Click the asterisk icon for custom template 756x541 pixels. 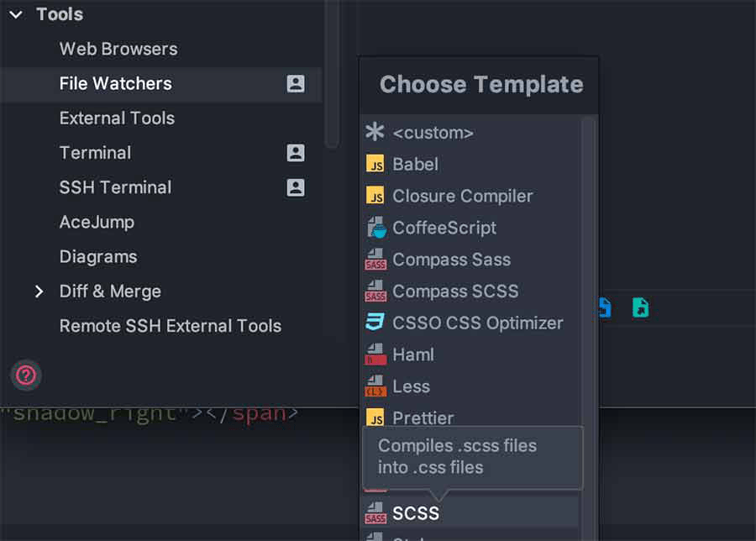pyautogui.click(x=375, y=132)
